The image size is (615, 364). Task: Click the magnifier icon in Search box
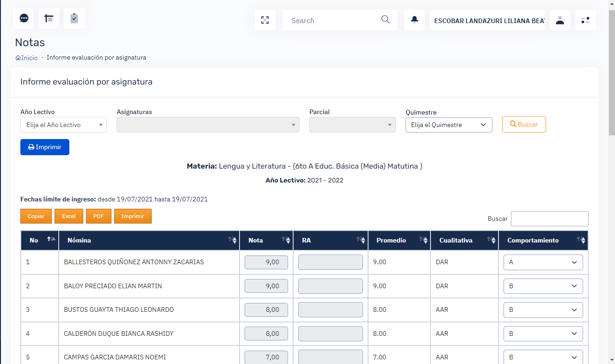pyautogui.click(x=385, y=20)
